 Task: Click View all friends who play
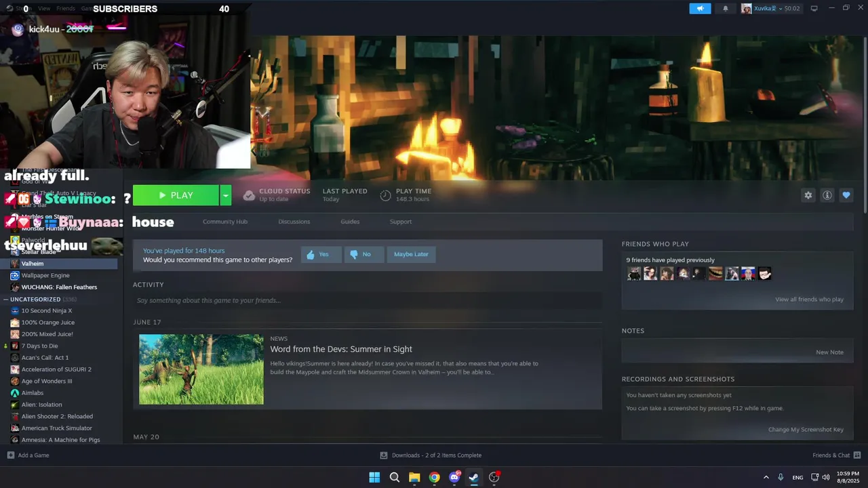tap(810, 300)
